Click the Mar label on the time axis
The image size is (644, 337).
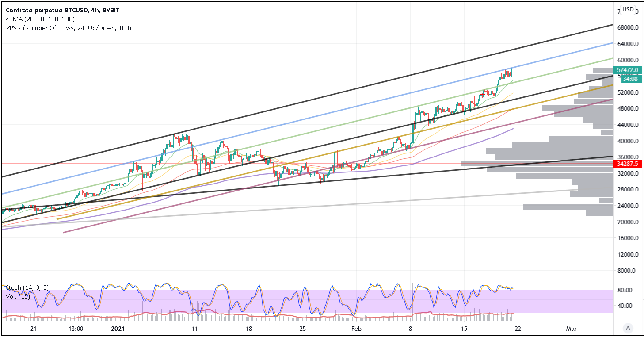point(572,329)
